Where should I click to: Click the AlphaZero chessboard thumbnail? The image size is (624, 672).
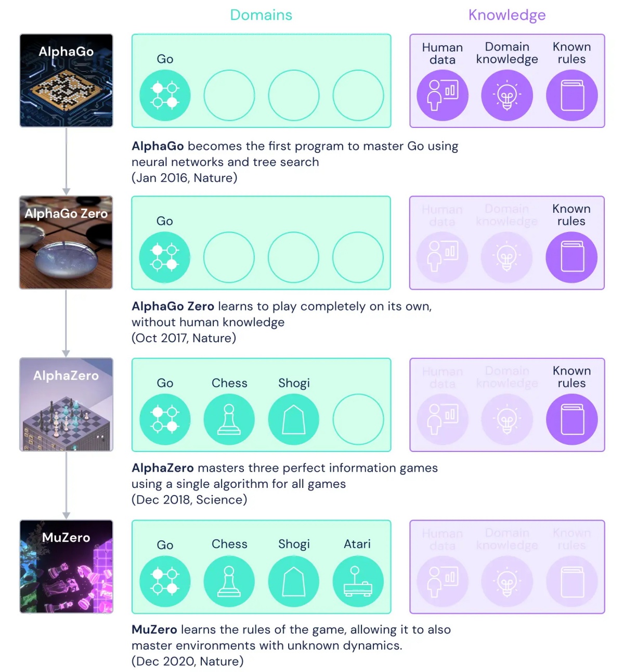click(x=66, y=404)
